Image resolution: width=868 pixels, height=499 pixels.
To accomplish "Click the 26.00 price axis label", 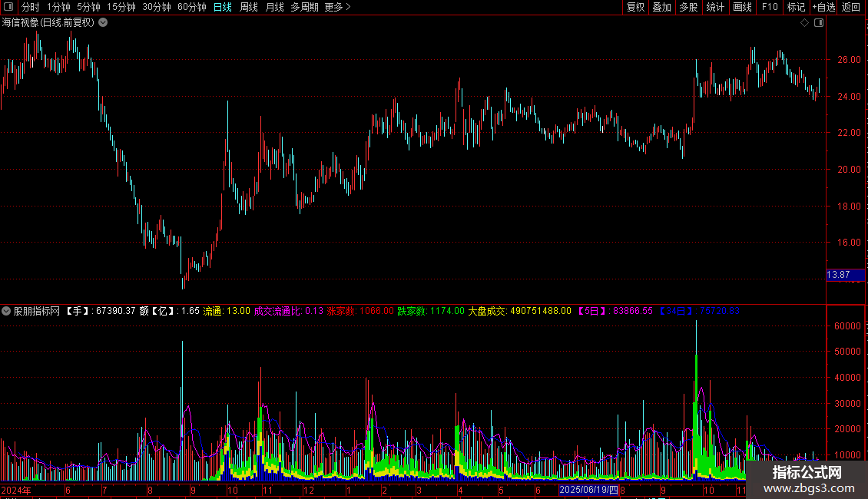I will [x=849, y=60].
